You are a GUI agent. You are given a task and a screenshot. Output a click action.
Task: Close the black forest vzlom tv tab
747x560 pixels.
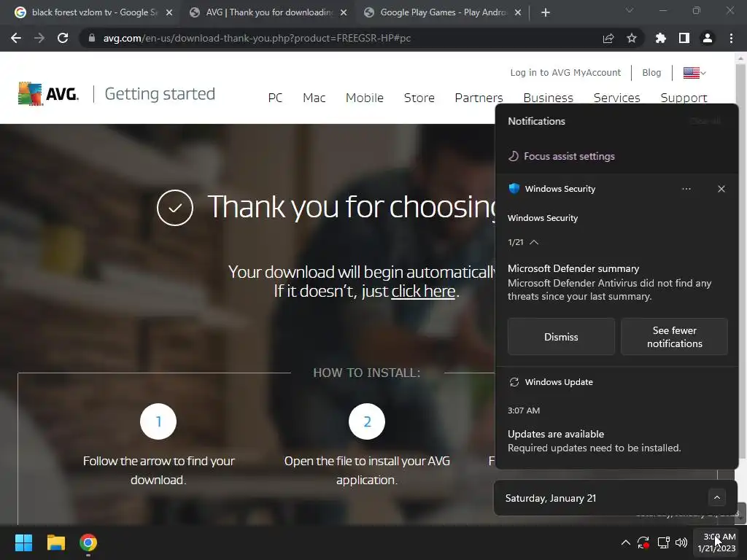tap(169, 12)
